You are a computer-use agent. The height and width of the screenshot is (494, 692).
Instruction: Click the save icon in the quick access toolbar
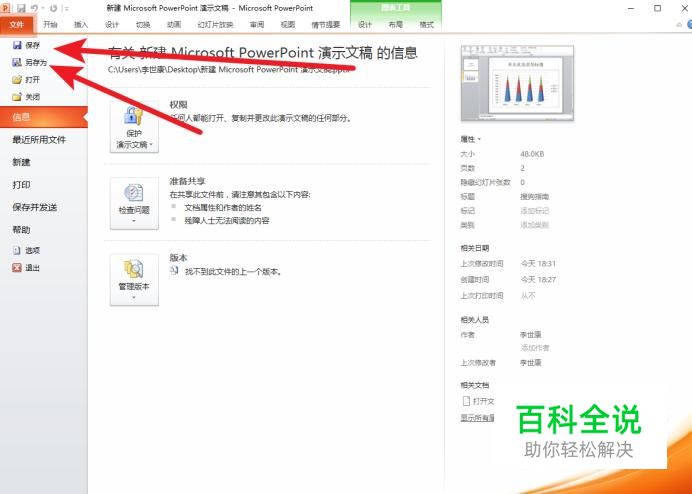pyautogui.click(x=21, y=8)
